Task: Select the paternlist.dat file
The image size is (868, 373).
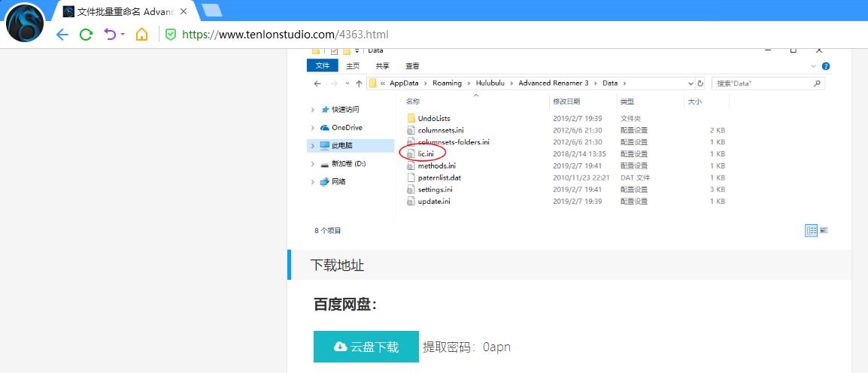Action: click(x=434, y=177)
